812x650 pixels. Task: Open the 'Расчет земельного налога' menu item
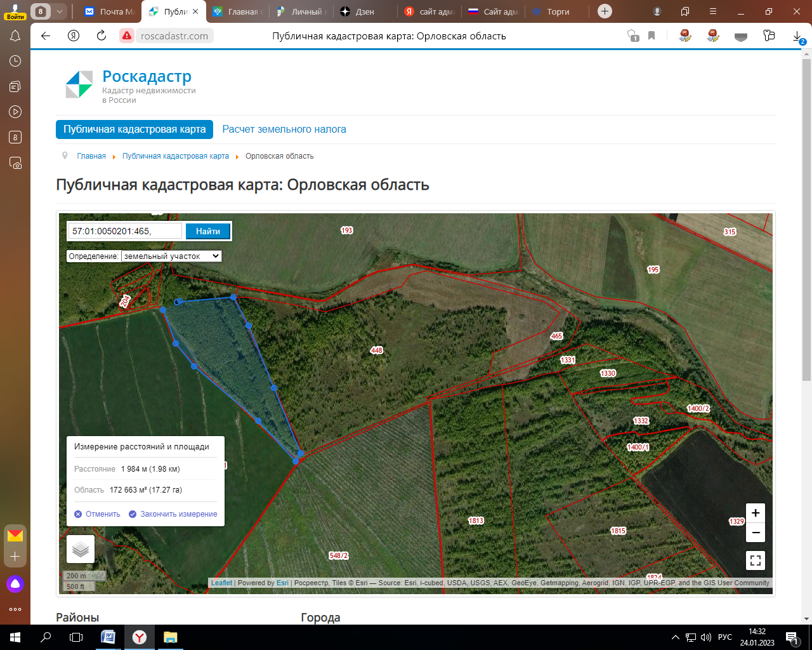(x=284, y=129)
